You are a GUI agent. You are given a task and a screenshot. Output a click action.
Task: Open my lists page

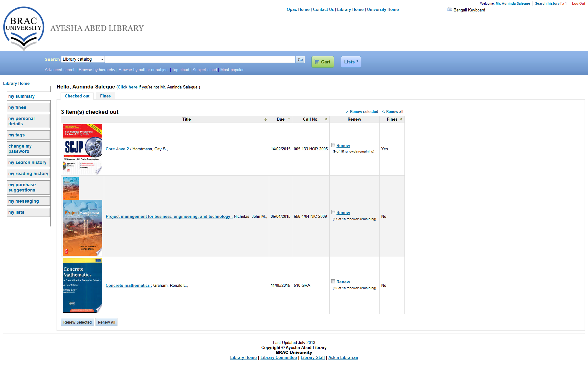click(28, 212)
